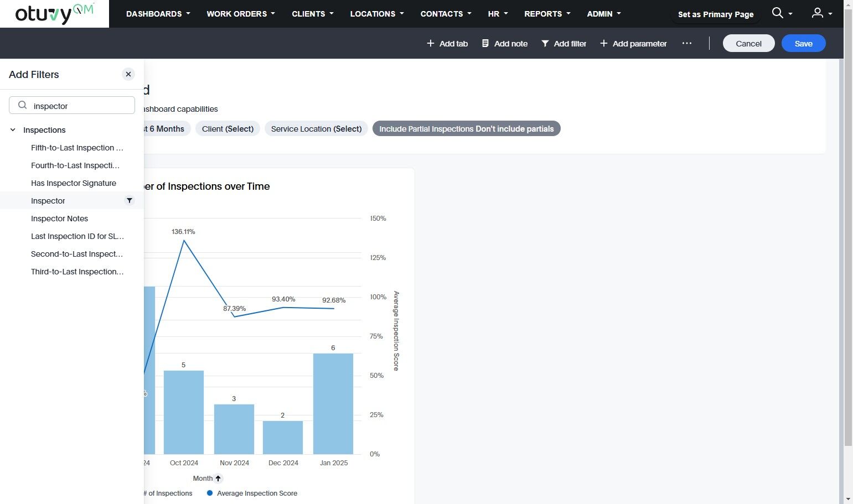
Task: Click the Add parameter plus icon
Action: click(603, 43)
